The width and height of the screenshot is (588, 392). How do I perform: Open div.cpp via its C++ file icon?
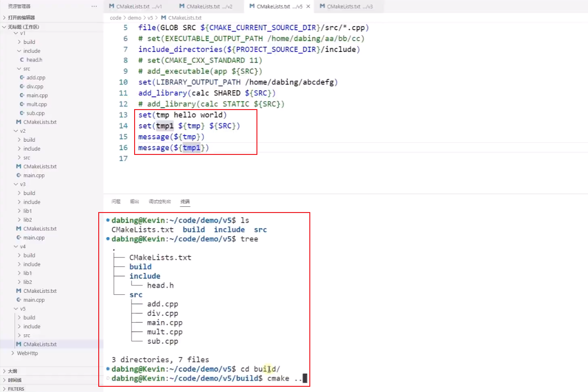coord(22,86)
